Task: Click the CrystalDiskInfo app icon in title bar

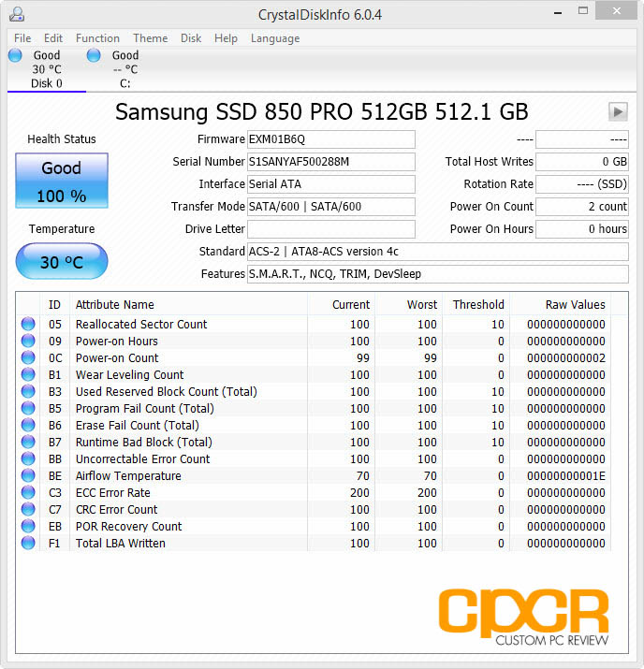Action: [x=17, y=15]
